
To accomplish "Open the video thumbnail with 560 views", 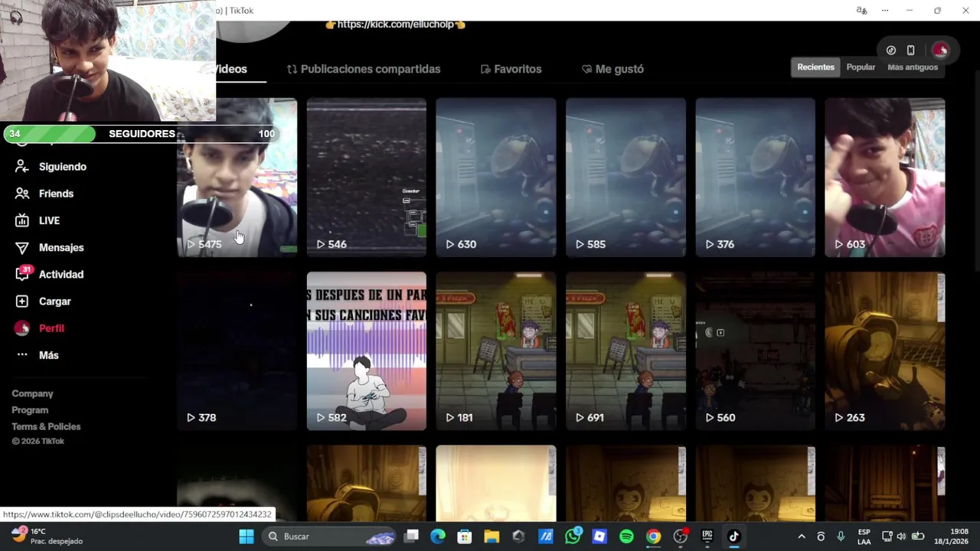I will pyautogui.click(x=756, y=351).
